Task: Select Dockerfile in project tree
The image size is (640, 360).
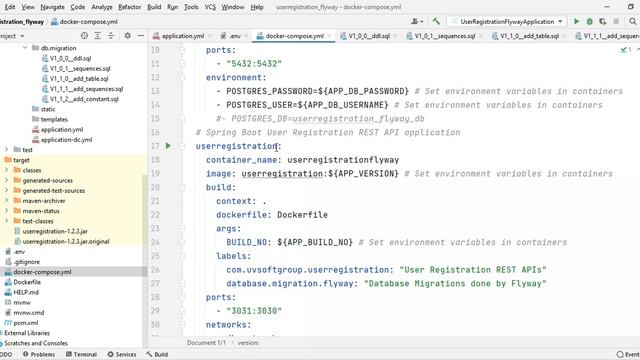Action: 27,282
